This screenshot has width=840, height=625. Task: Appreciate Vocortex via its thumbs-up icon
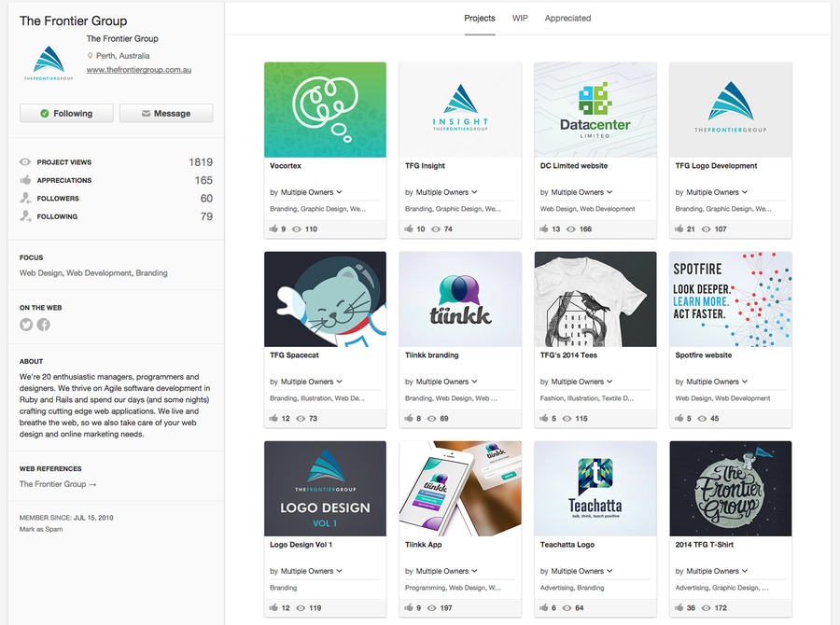pyautogui.click(x=273, y=229)
